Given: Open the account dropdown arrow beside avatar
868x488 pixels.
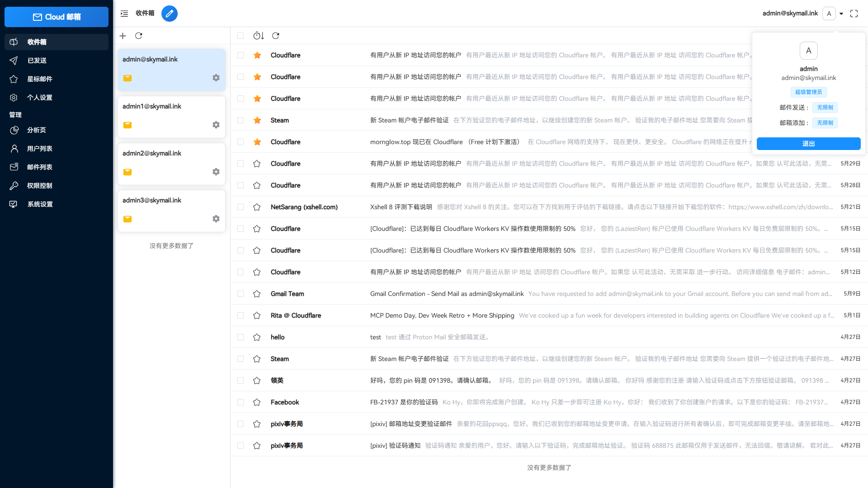Looking at the screenshot, I should click(x=842, y=14).
